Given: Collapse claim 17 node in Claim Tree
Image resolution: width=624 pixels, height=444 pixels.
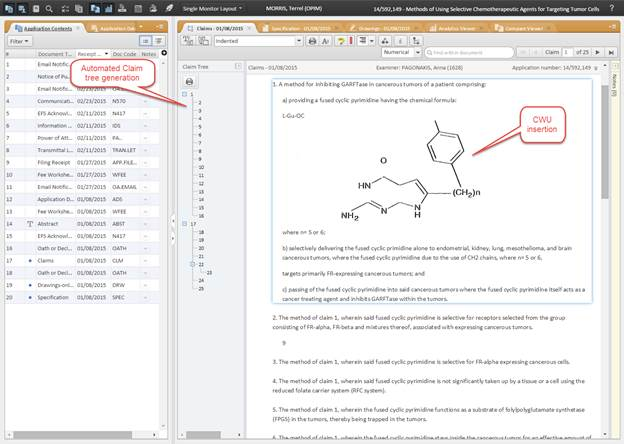Looking at the screenshot, I should 185,224.
